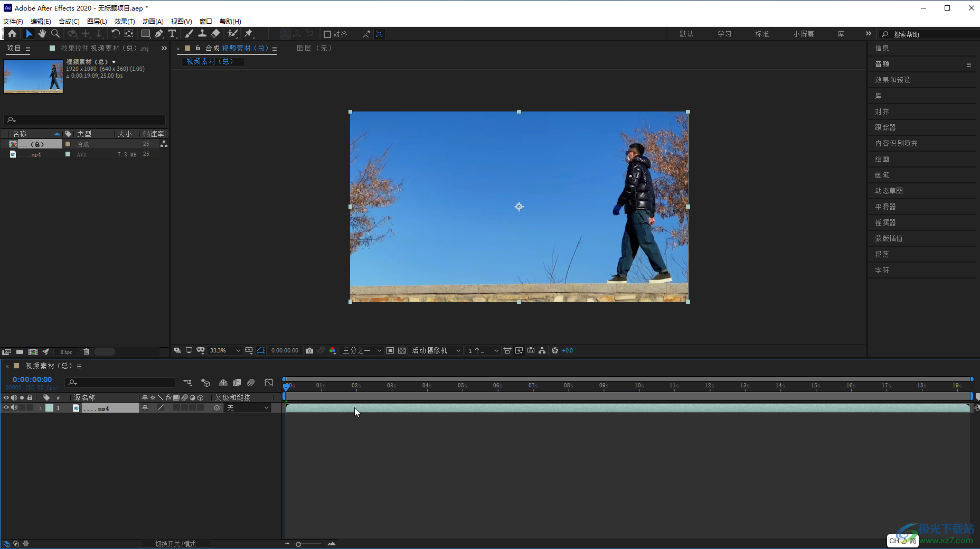Select the Brush tool

(x=189, y=34)
